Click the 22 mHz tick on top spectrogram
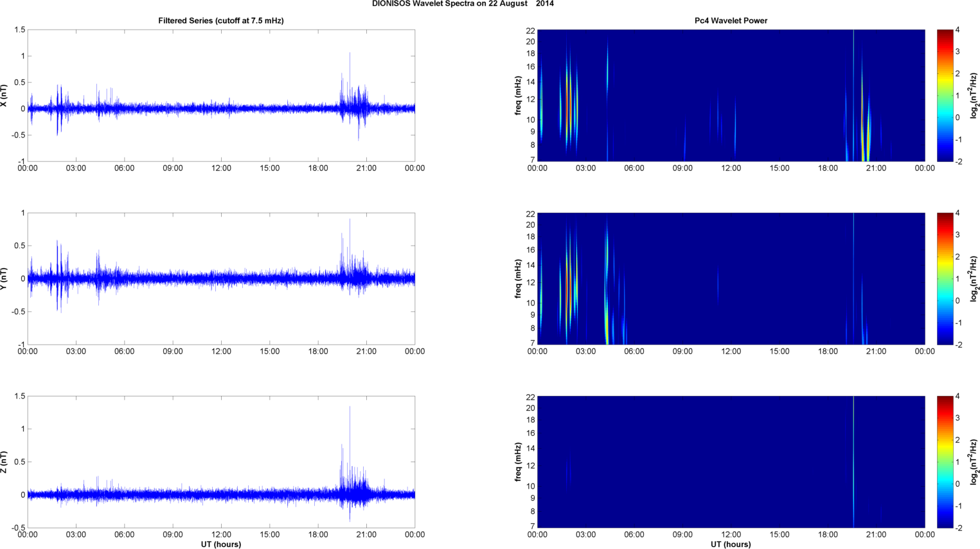Viewport: 980px width, 549px height. 530,31
